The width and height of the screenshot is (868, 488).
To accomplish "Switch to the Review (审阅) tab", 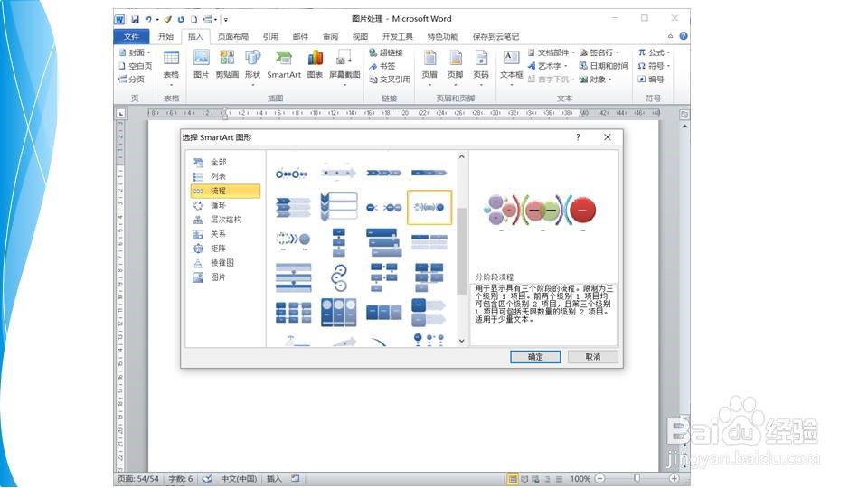I will [x=330, y=36].
